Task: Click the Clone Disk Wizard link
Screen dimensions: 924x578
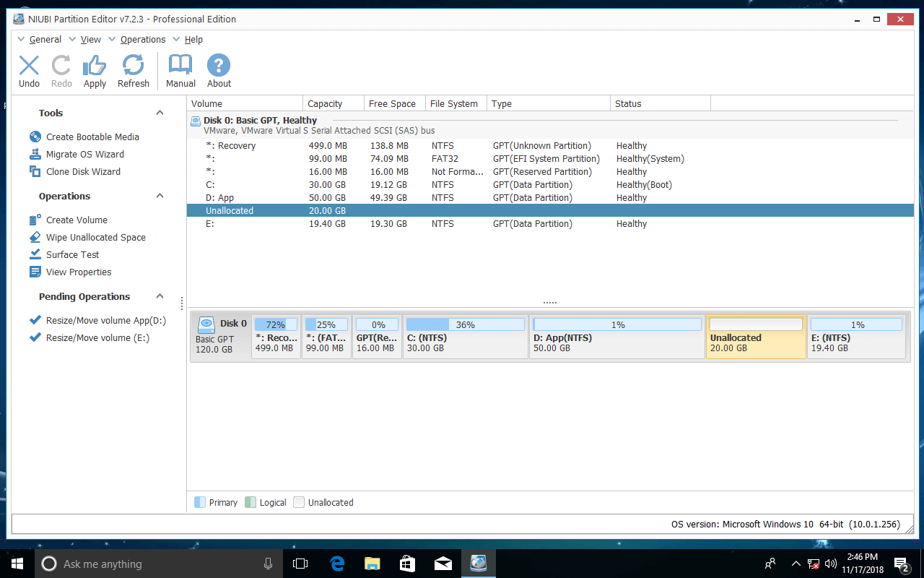Action: pyautogui.click(x=83, y=171)
